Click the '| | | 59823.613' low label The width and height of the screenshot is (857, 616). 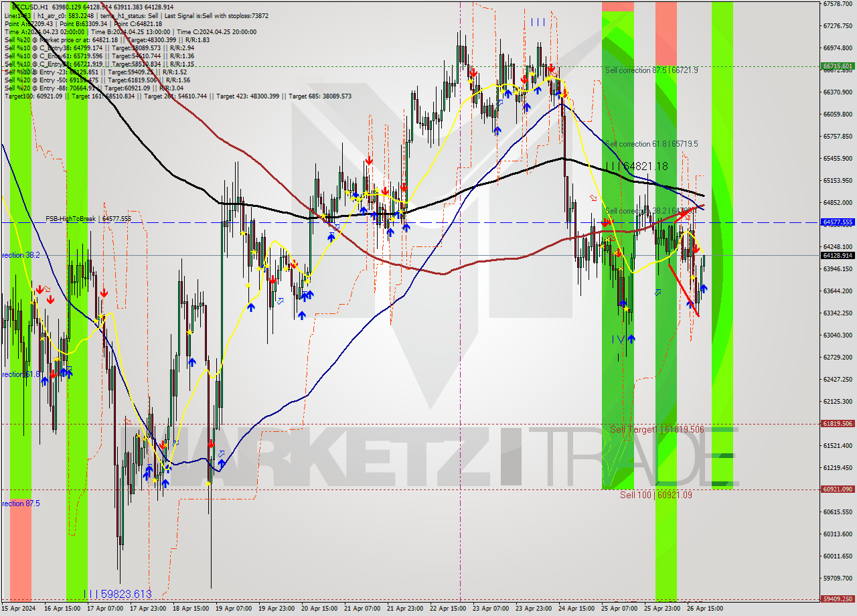pos(117,594)
